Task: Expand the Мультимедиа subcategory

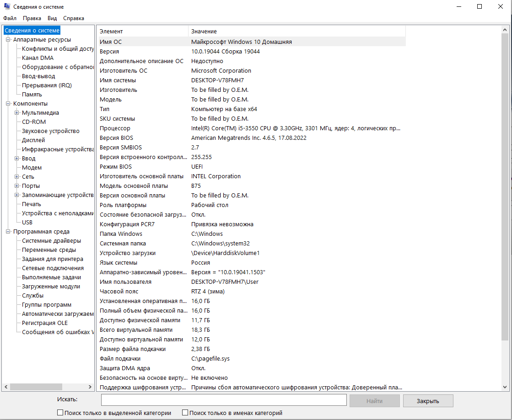Action: 17,113
